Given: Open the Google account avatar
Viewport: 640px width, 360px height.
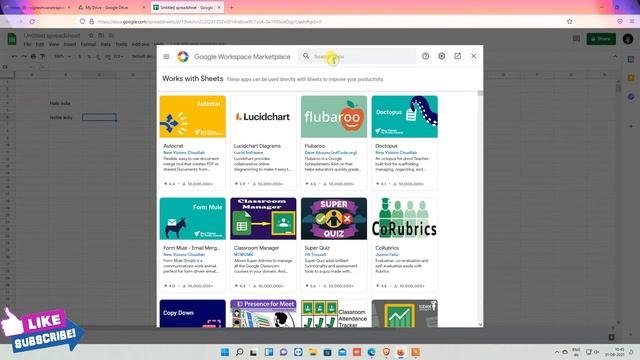Looking at the screenshot, I should coord(628,39).
